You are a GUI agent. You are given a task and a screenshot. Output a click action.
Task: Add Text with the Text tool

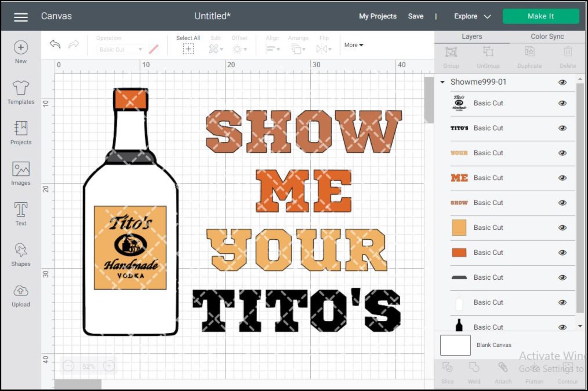click(21, 214)
